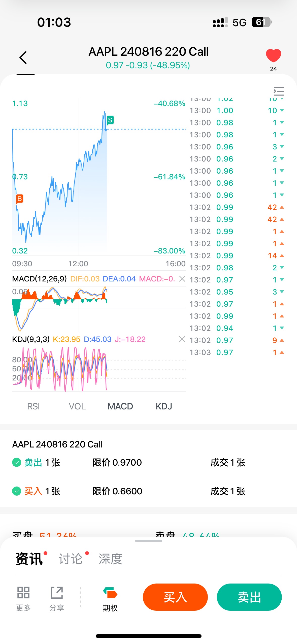Tap the J:-18.22 value

point(130,339)
